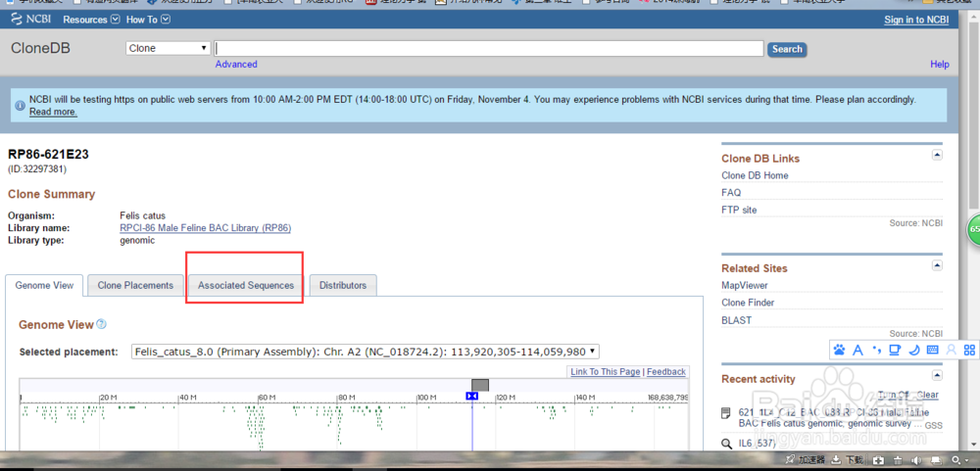The width and height of the screenshot is (980, 471).
Task: Click the blue clone marker on chromosome ruler
Action: pyautogui.click(x=472, y=396)
